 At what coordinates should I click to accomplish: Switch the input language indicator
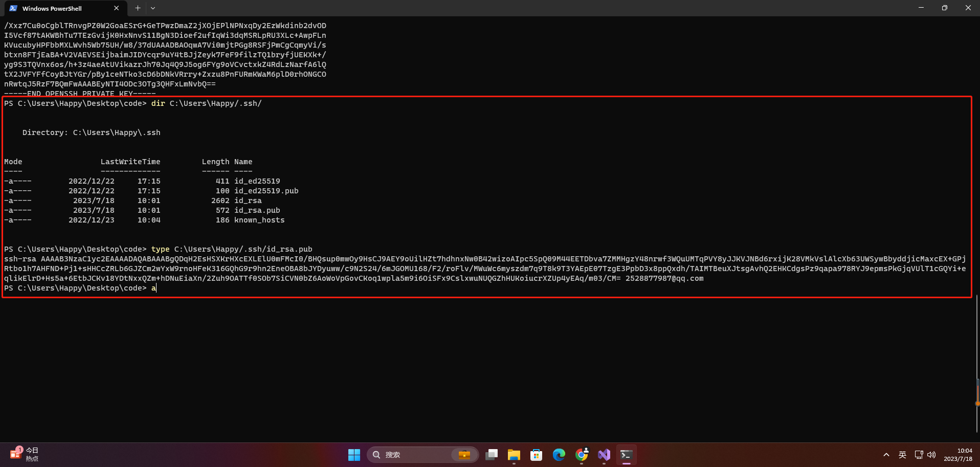click(x=903, y=455)
